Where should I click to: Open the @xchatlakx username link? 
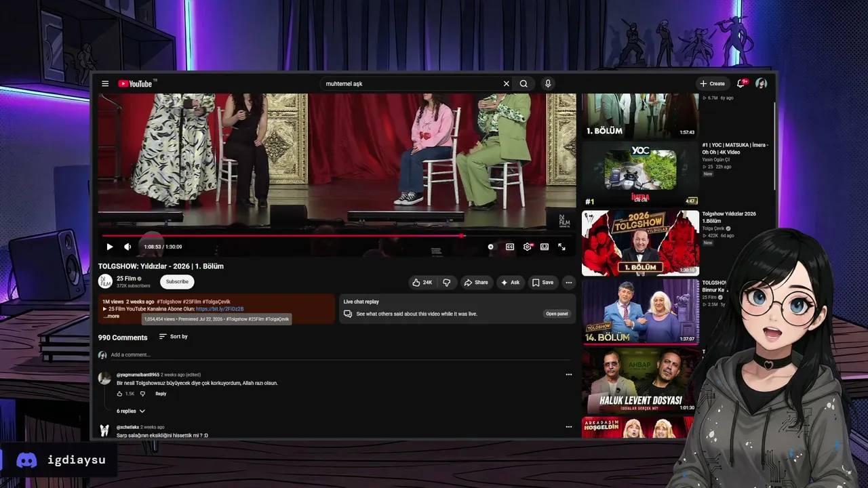pyautogui.click(x=127, y=427)
